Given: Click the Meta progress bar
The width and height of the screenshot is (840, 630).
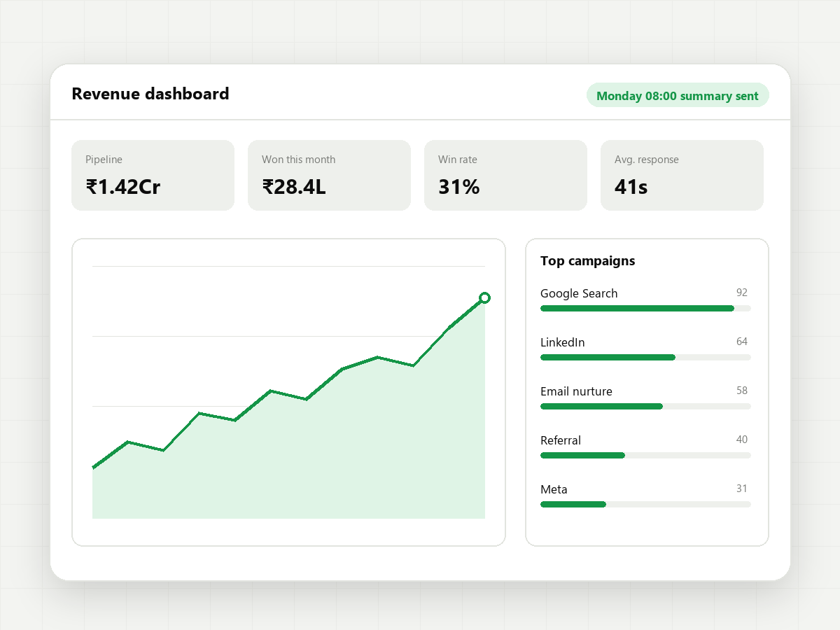Looking at the screenshot, I should click(x=645, y=504).
